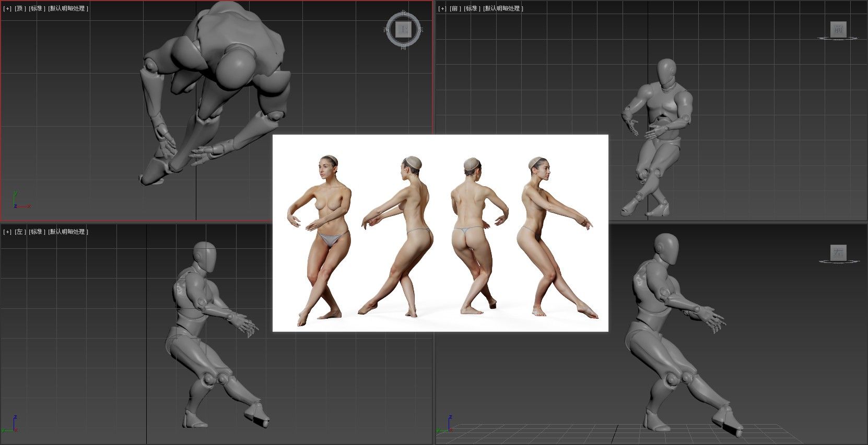Open the [+] menu in the front (前) viewport

click(x=442, y=8)
